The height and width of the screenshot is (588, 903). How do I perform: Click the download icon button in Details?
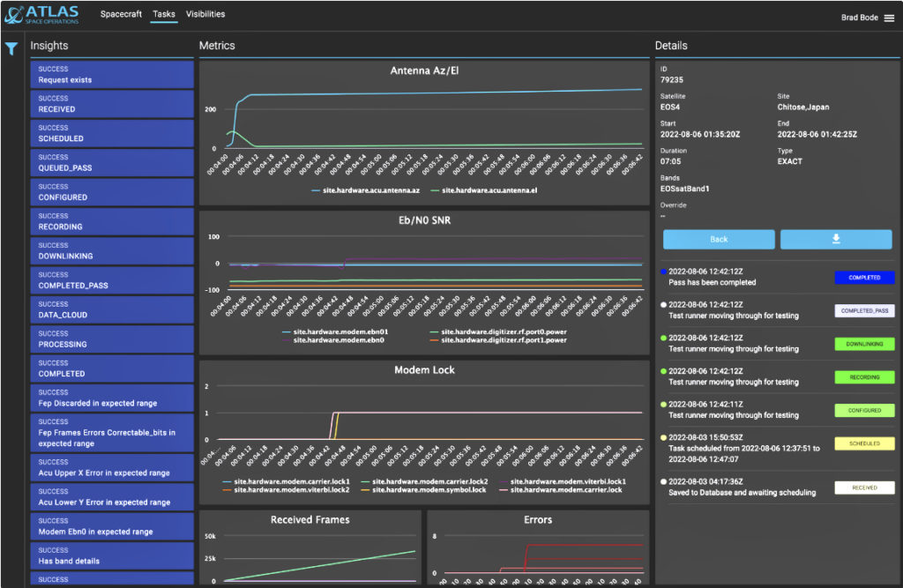(x=835, y=239)
